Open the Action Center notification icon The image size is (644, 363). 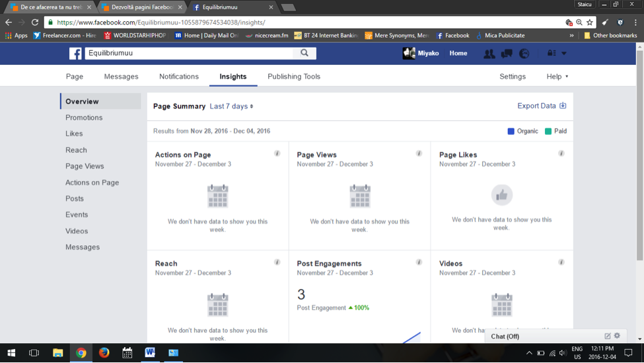(628, 352)
